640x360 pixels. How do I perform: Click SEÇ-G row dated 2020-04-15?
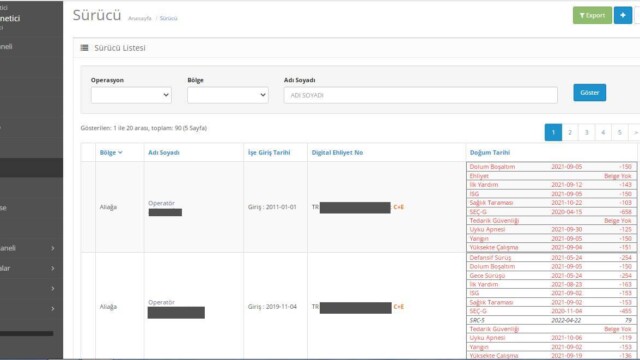551,212
